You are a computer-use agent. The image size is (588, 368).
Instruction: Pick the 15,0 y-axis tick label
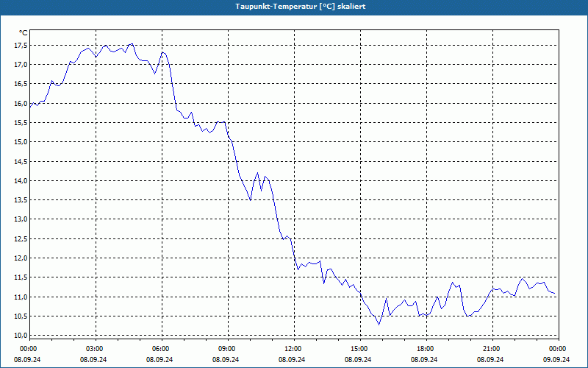pos(21,142)
